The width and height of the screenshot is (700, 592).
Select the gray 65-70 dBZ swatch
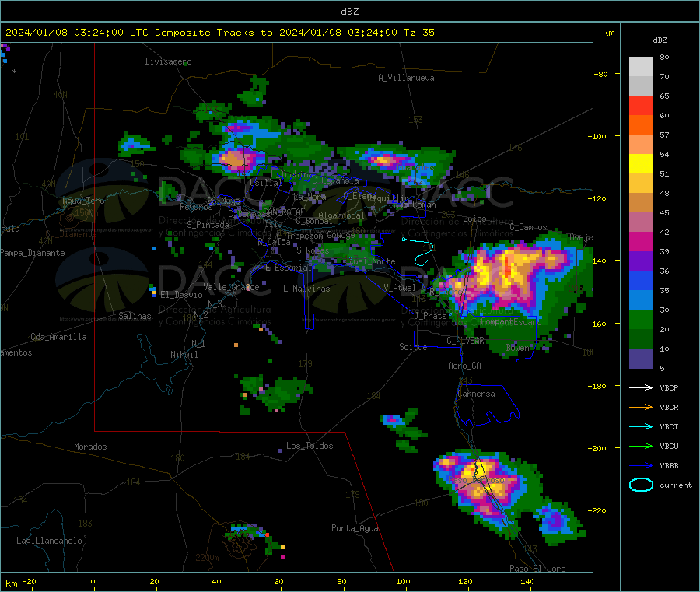coord(641,86)
